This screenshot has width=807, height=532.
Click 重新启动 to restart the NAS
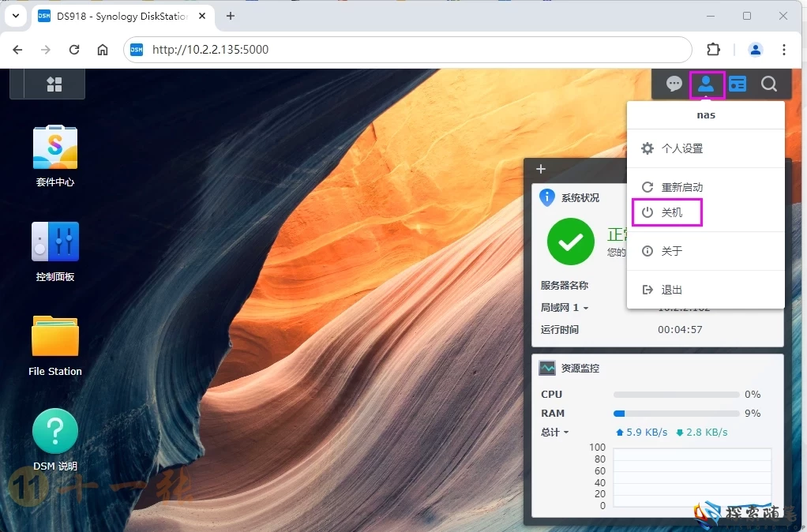pyautogui.click(x=681, y=186)
